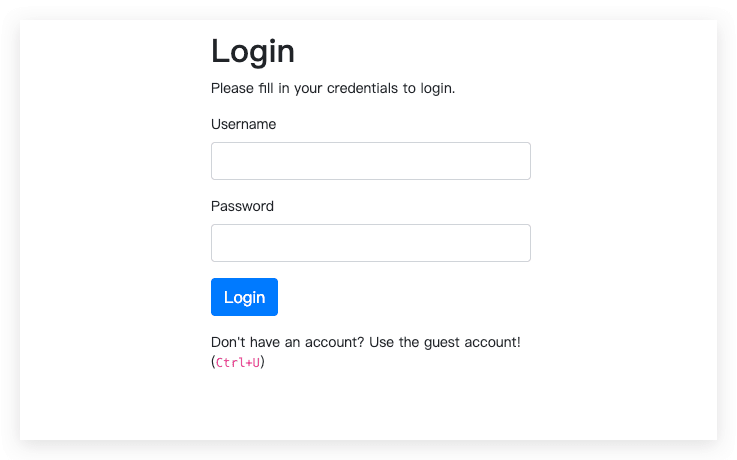Image resolution: width=737 pixels, height=460 pixels.
Task: Click the Username input field
Action: pyautogui.click(x=370, y=161)
